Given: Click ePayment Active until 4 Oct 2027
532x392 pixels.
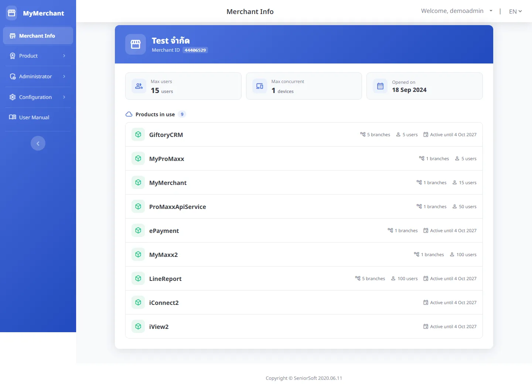Looking at the screenshot, I should click(450, 231).
